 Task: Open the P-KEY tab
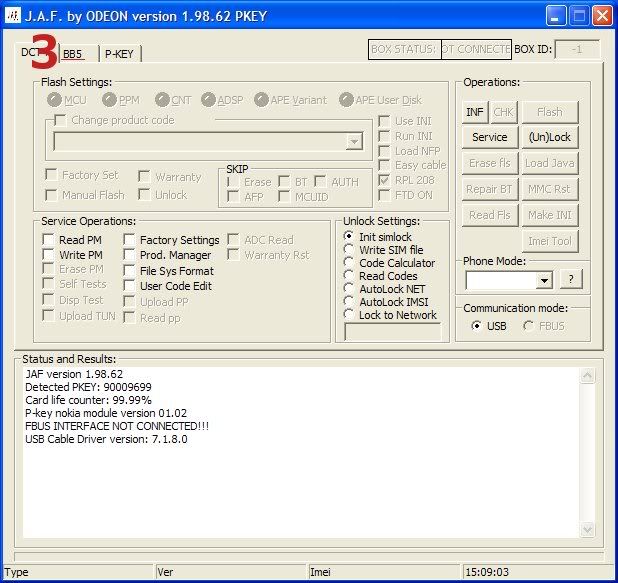pos(119,54)
